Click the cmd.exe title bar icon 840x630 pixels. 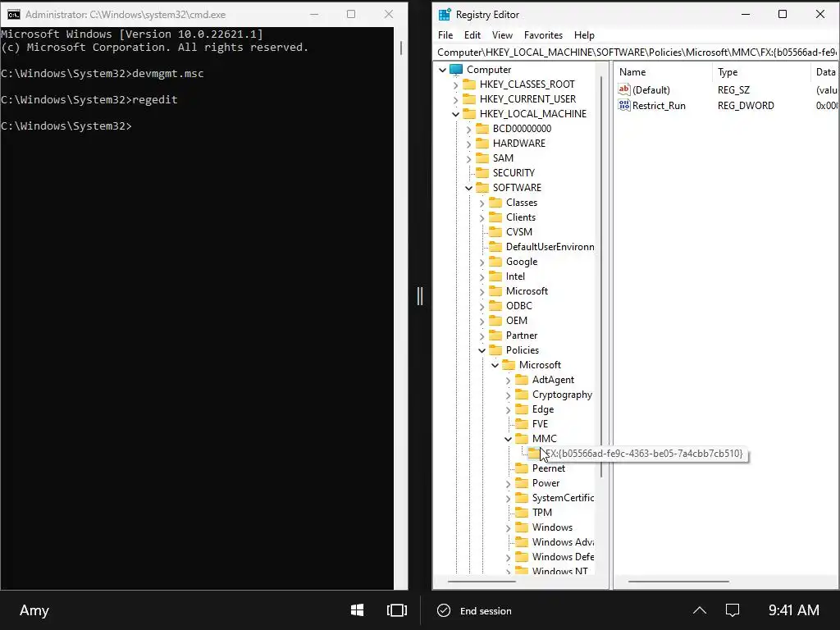pos(14,15)
